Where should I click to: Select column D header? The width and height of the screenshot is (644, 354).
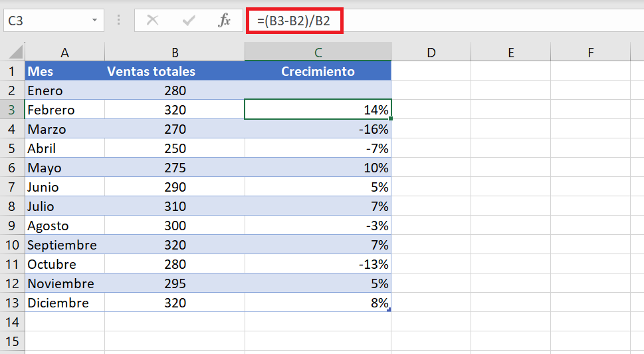point(431,52)
